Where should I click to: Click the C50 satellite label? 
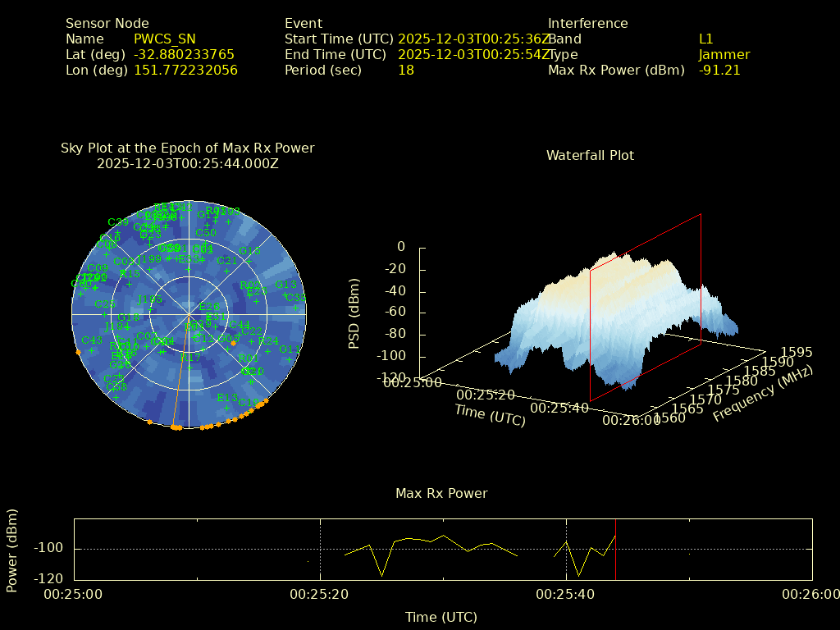coord(206,233)
